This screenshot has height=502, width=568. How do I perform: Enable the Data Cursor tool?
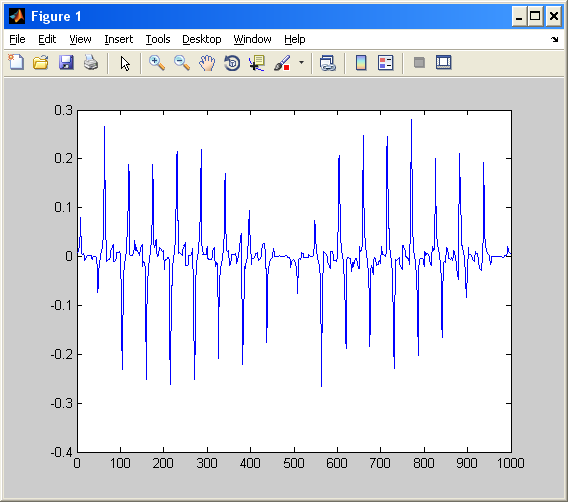tap(257, 63)
